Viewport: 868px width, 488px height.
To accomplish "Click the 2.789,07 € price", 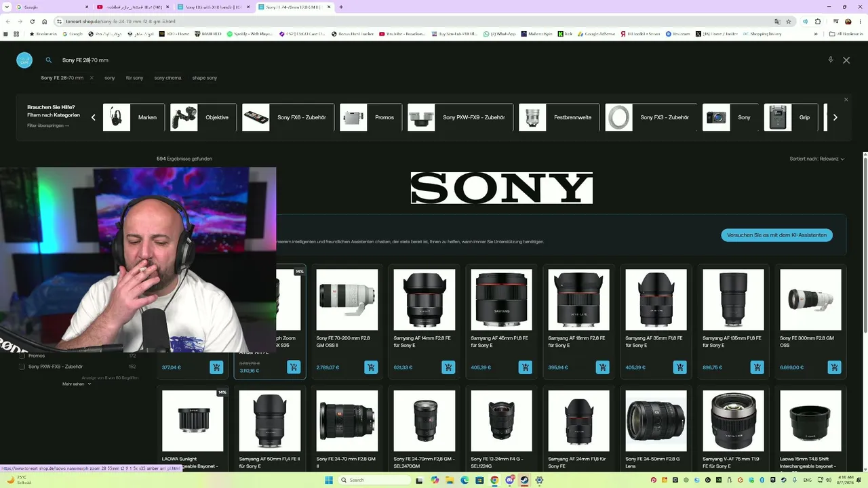I will click(328, 367).
